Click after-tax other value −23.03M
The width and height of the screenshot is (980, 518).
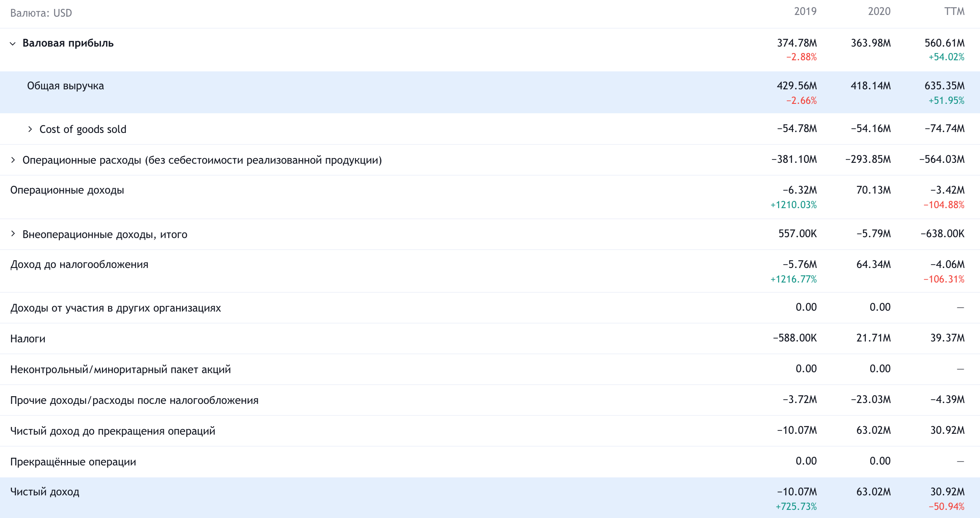click(871, 400)
